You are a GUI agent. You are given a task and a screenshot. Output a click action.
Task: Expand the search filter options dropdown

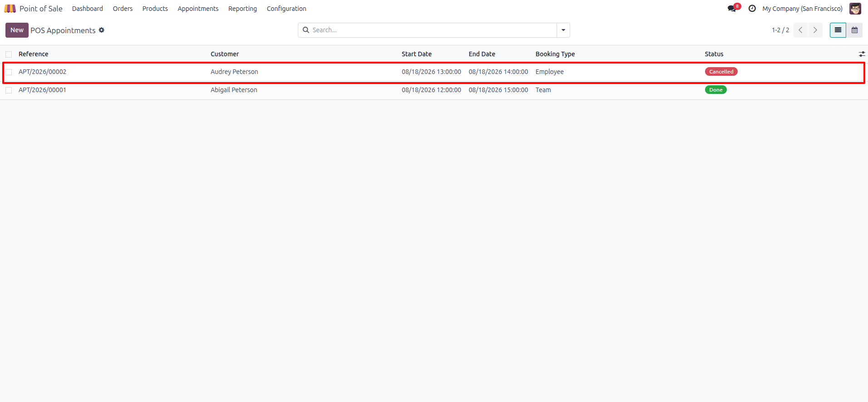click(x=563, y=30)
